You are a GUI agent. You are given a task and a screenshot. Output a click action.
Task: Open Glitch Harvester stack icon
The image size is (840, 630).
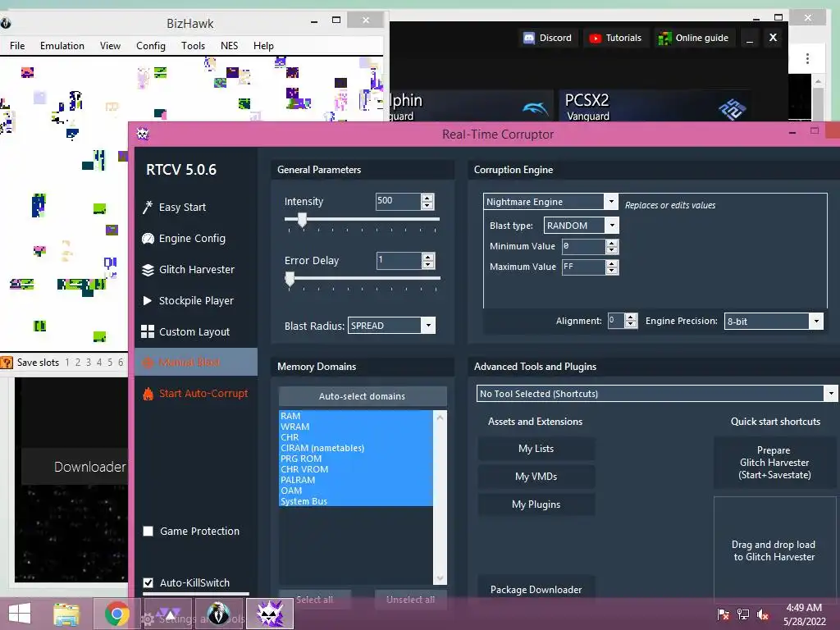pyautogui.click(x=148, y=269)
